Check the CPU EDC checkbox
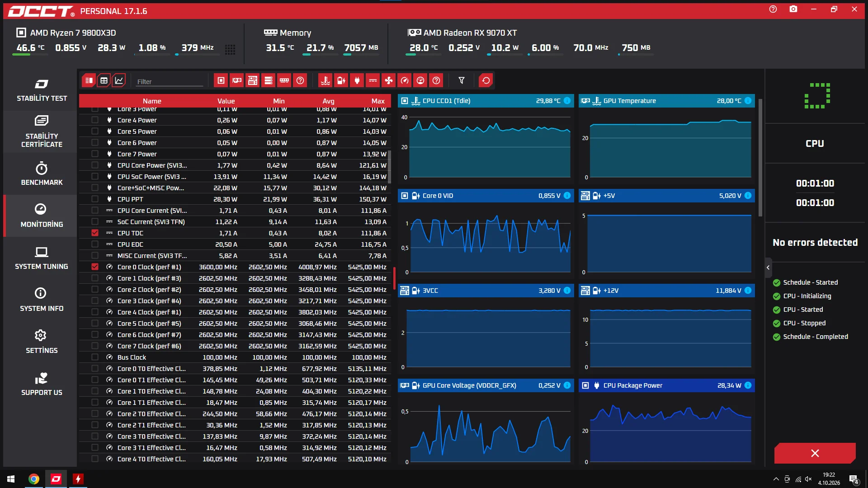This screenshot has height=488, width=868. (x=95, y=244)
